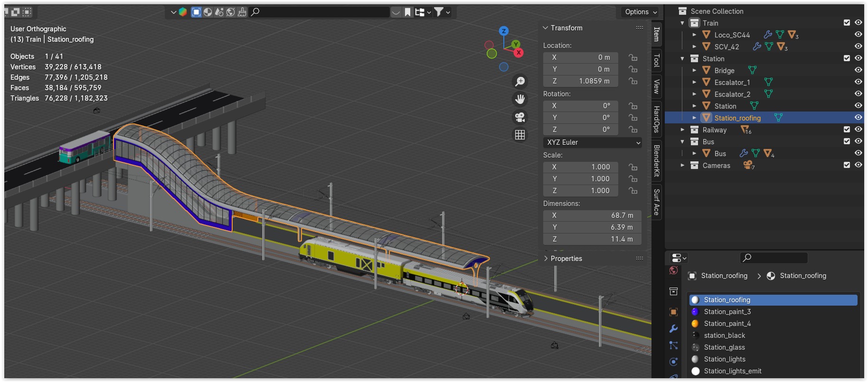Open the World properties tab
The image size is (868, 382).
coord(673,270)
